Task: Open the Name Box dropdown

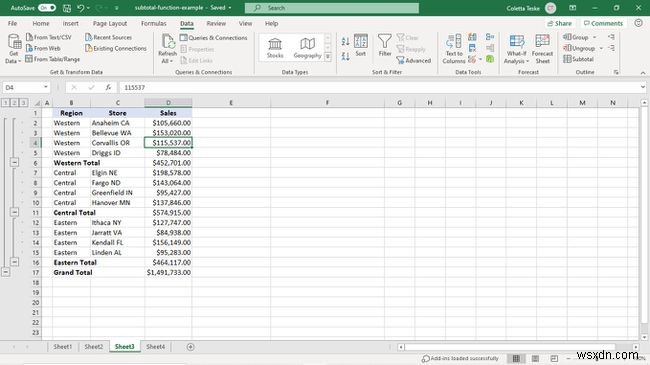Action: coord(46,87)
